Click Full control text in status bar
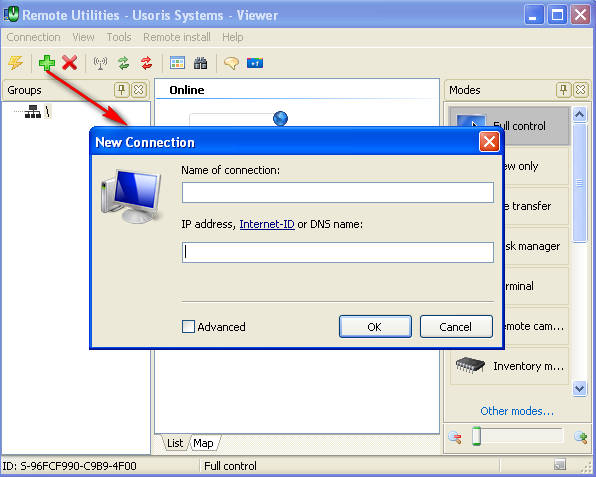Image resolution: width=596 pixels, height=477 pixels. click(x=230, y=466)
